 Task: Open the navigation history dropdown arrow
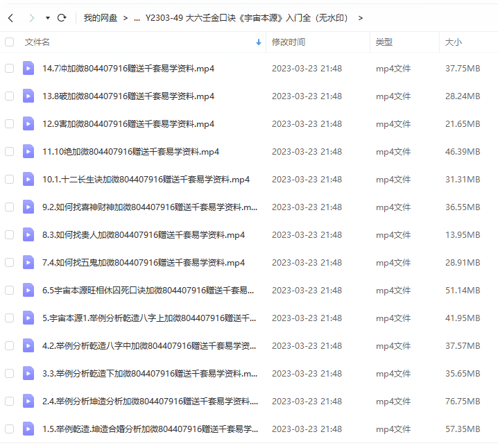(x=47, y=17)
